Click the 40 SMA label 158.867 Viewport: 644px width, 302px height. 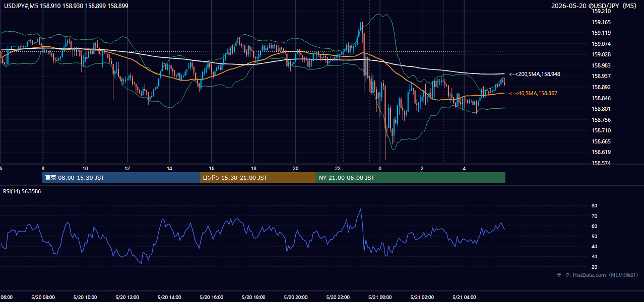[x=533, y=93]
